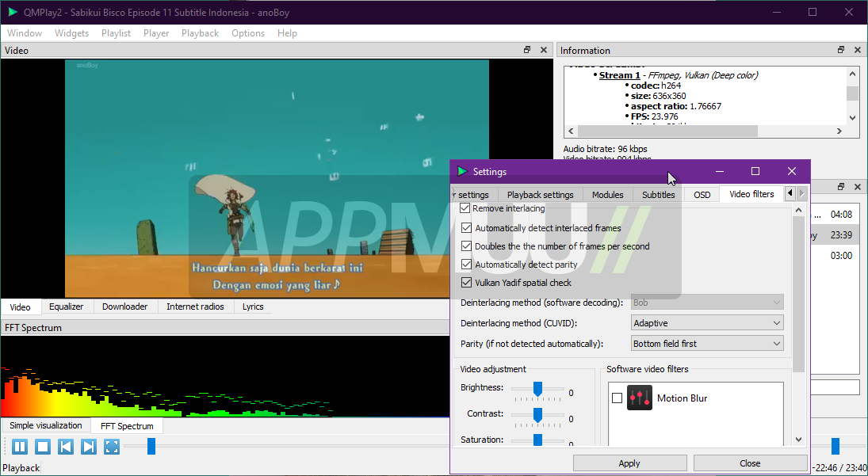Toggle fullscreen mode icon
868x476 pixels.
(x=112, y=447)
